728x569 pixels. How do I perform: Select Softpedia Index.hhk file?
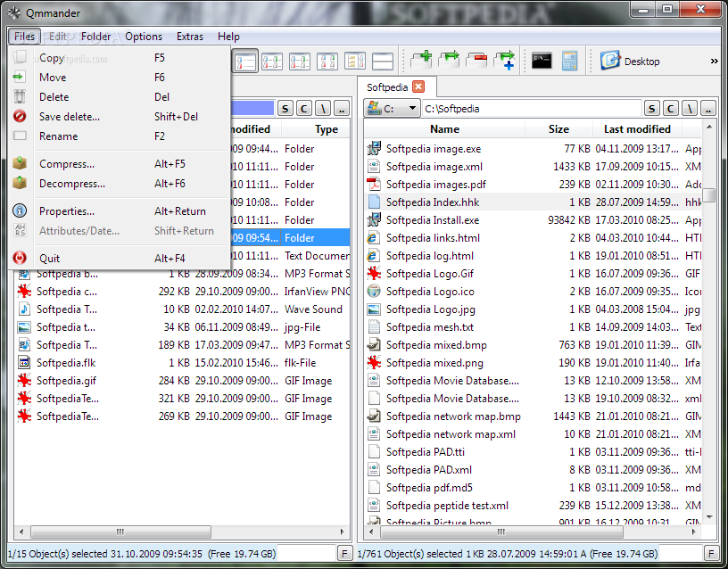[x=533, y=202]
